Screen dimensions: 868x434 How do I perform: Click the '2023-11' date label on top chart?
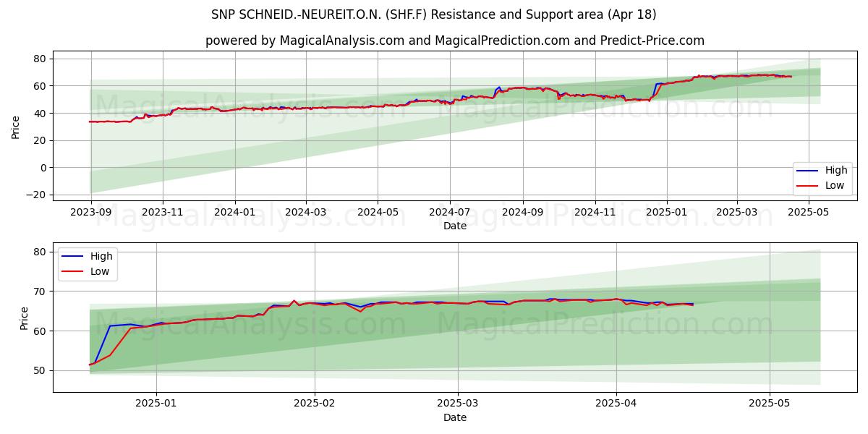point(163,213)
